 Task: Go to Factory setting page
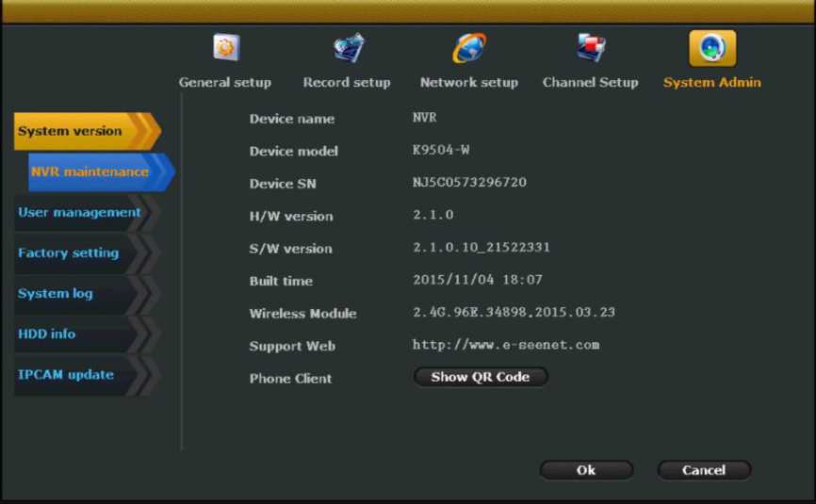click(69, 252)
